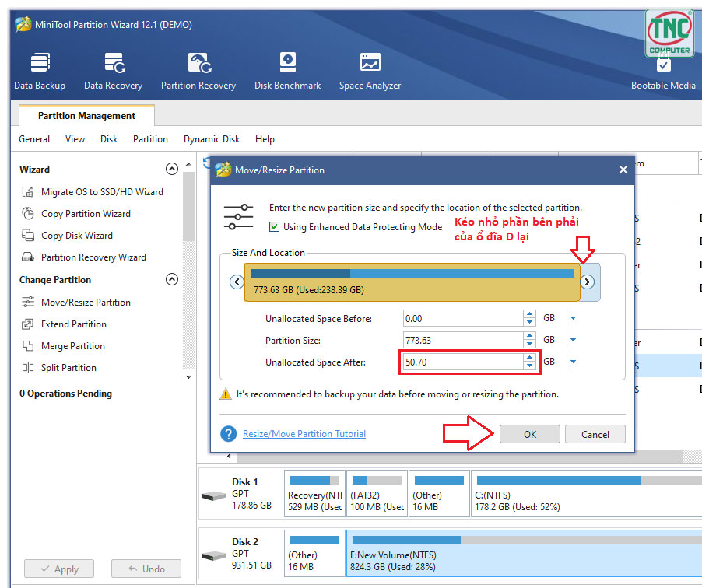This screenshot has width=702, height=588.
Task: Increase Unallocated Space Before with up stepper
Action: pos(530,314)
